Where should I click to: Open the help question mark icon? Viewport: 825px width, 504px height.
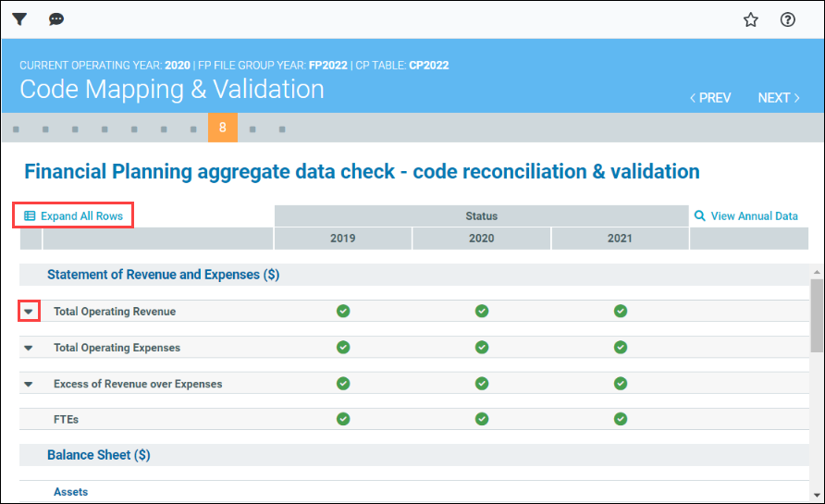tap(788, 19)
